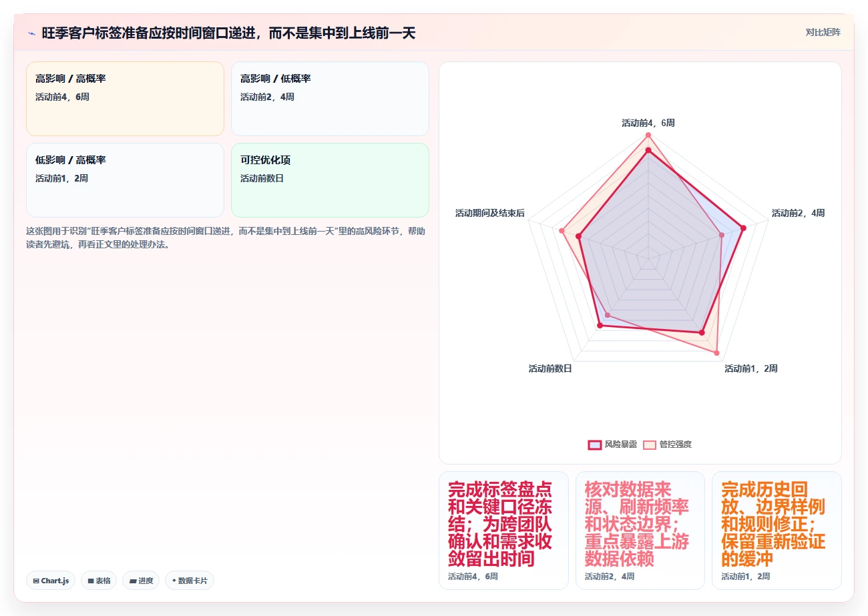Screen dimensions: 868x616
Task: Click the 管控强度 point on 活动期间及结束后 axis
Action: (x=562, y=231)
